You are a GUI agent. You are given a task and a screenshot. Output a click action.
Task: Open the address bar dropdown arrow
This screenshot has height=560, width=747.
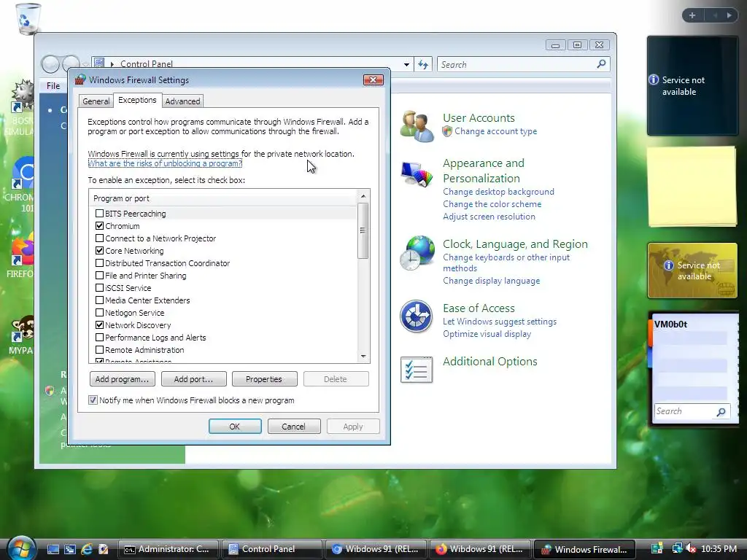point(406,64)
